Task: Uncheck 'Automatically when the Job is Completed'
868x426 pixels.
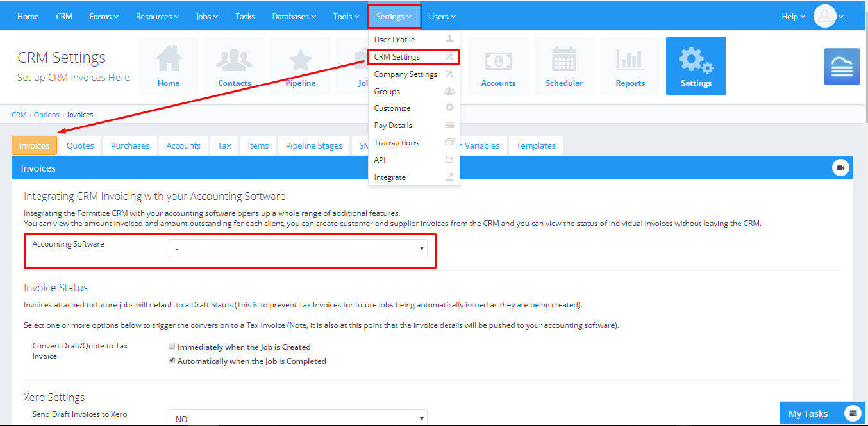Action: [172, 360]
